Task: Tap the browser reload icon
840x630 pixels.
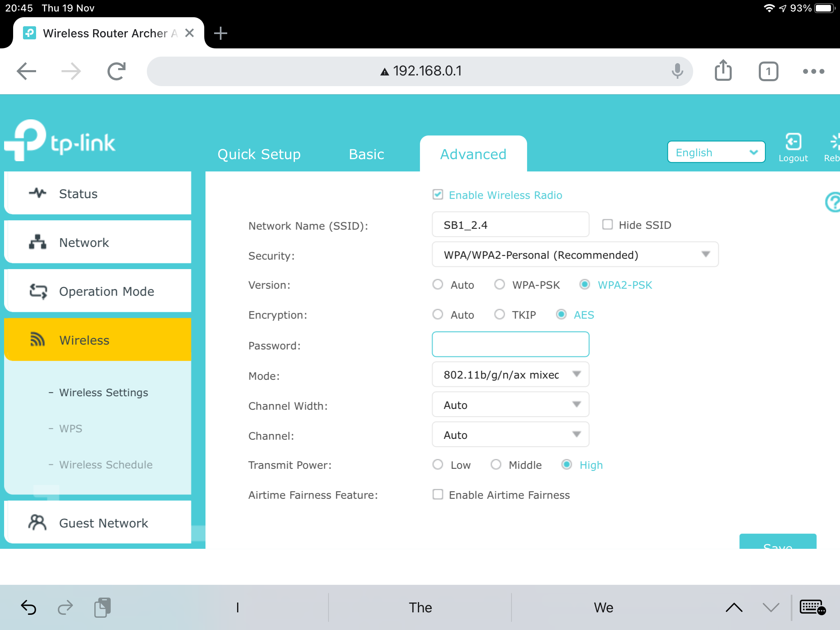Action: tap(116, 71)
